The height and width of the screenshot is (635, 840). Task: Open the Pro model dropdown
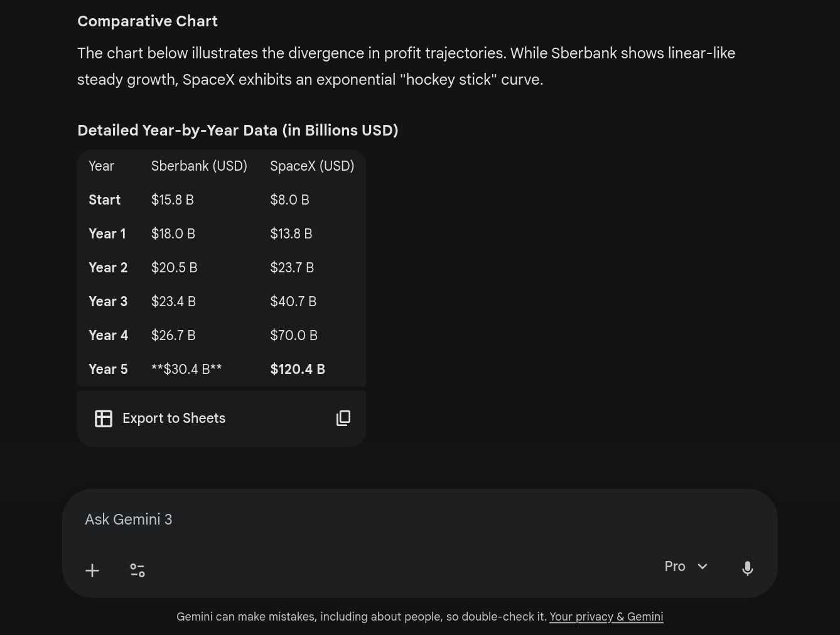pos(675,567)
